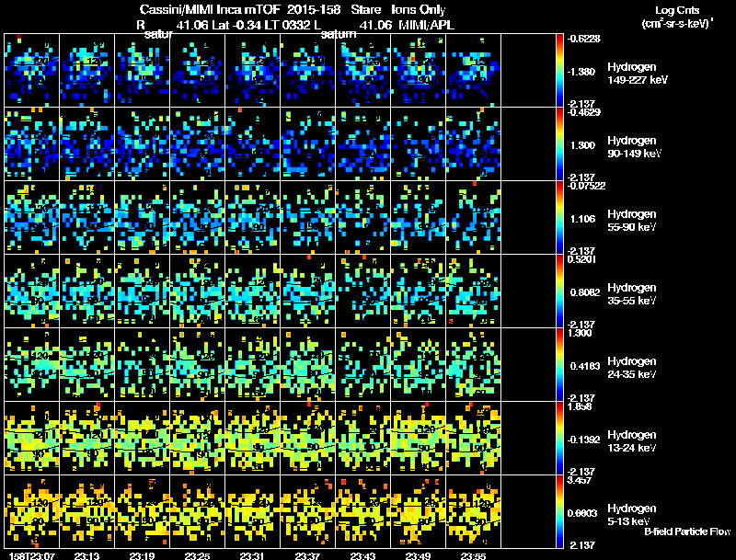
Task: Click the 'Hydrogen 90-149 keV' row label
Action: (635, 147)
